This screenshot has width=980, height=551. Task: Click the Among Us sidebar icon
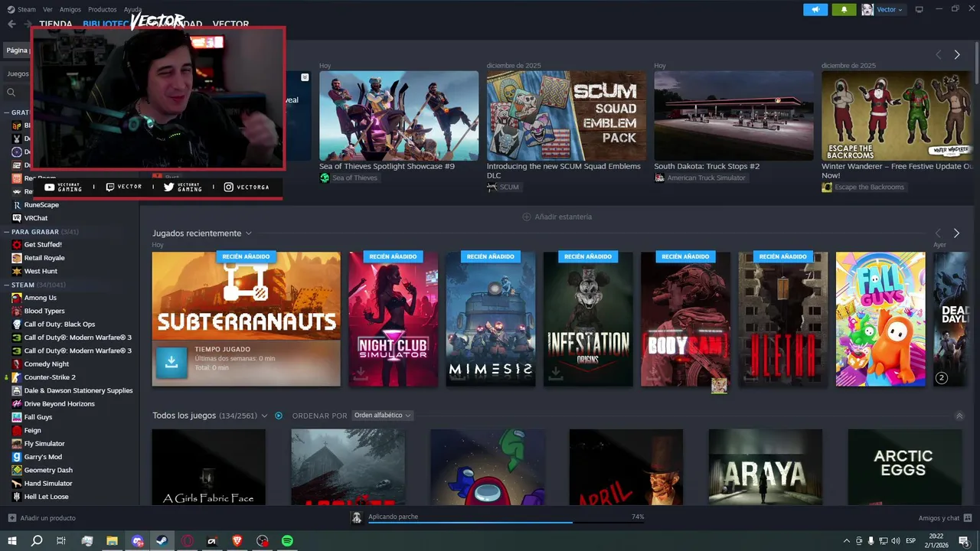pos(17,298)
